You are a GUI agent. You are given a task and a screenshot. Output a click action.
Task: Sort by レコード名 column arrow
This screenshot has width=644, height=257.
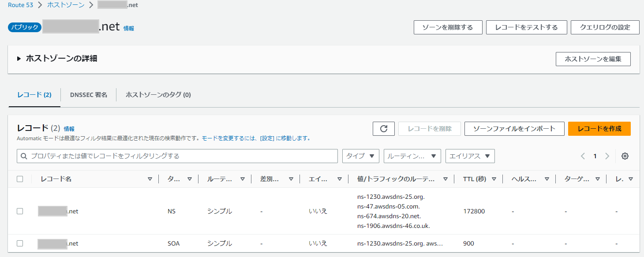pyautogui.click(x=150, y=179)
